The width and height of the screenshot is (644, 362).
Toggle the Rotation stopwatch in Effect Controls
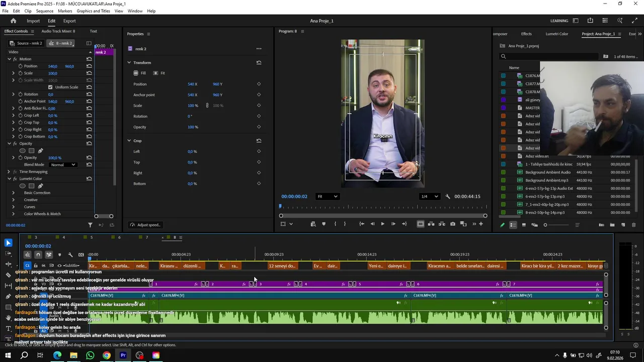[x=21, y=94]
